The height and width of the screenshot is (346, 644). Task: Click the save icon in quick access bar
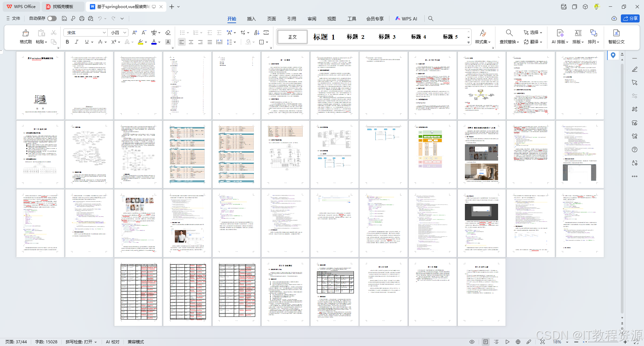point(64,18)
